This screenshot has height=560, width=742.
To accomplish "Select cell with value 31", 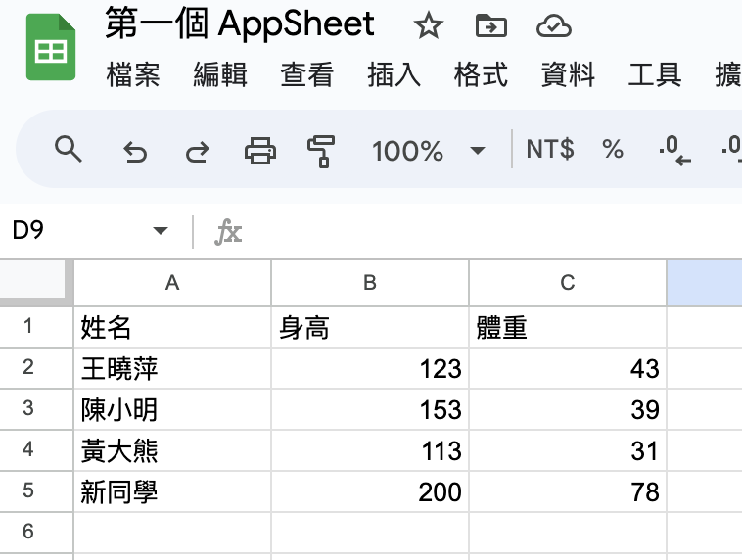I will (x=568, y=450).
